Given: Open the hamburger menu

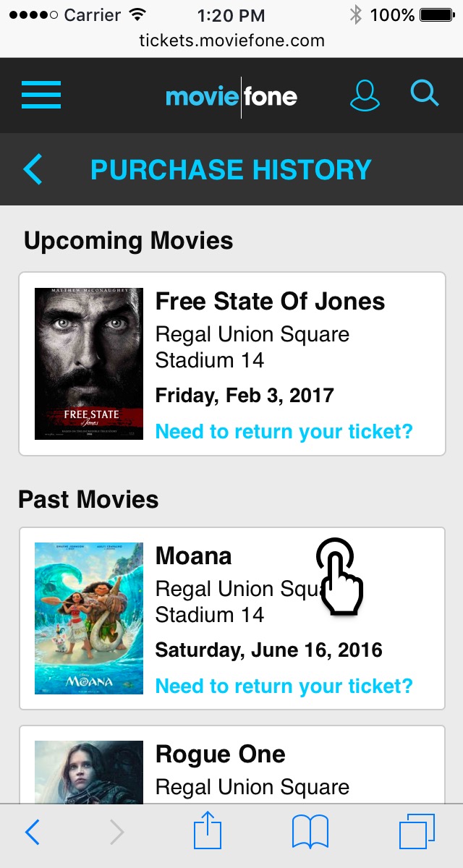Looking at the screenshot, I should pos(41,95).
